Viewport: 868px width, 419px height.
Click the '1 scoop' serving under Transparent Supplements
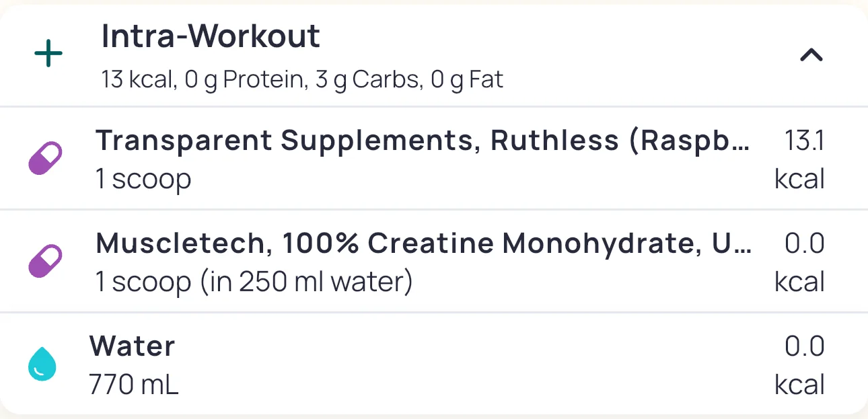point(143,179)
